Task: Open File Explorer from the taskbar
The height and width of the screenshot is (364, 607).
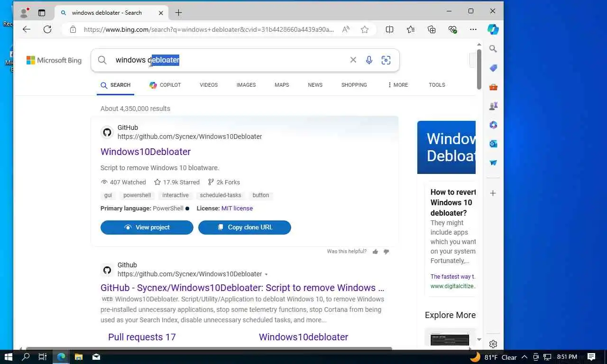Action: click(x=79, y=357)
